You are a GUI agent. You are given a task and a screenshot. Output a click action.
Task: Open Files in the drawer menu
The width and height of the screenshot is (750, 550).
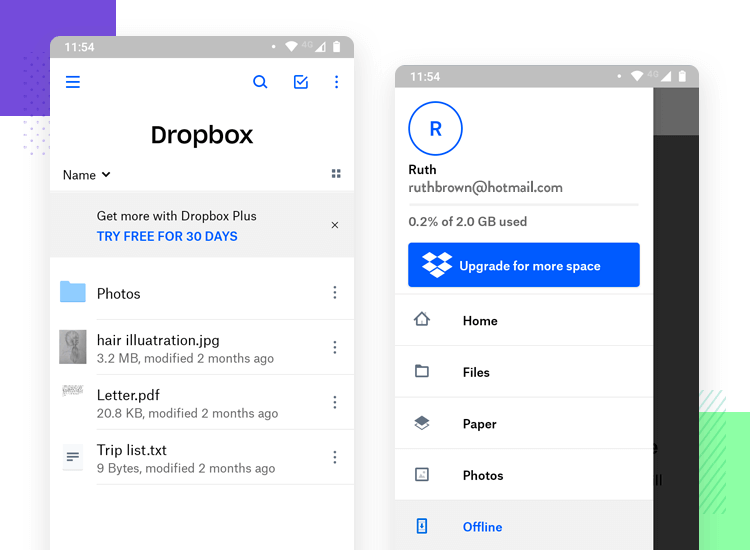(x=524, y=372)
